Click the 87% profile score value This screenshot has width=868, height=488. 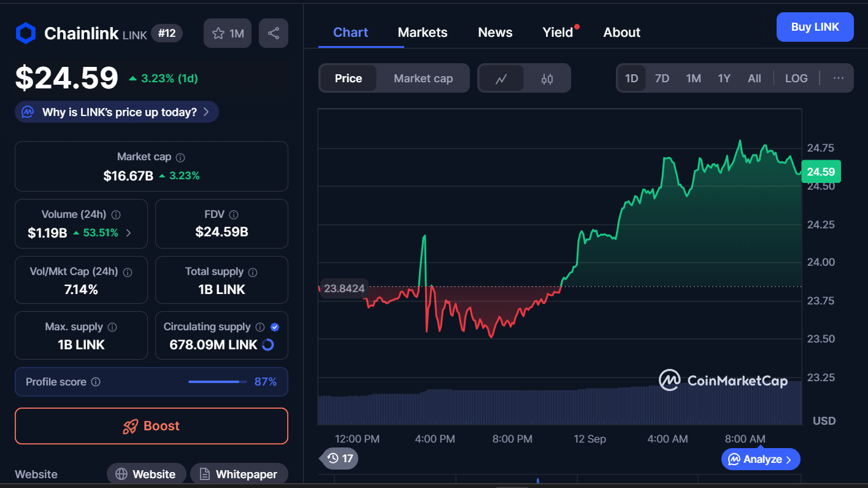[266, 382]
